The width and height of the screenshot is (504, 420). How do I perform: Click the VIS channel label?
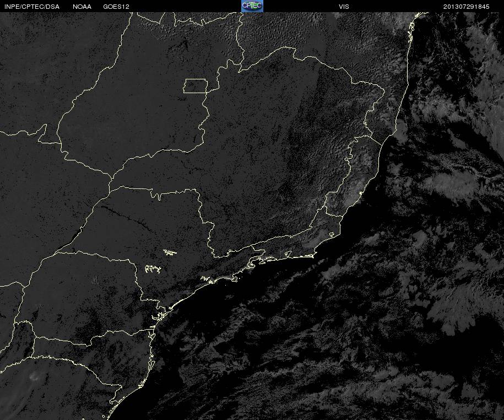click(344, 7)
